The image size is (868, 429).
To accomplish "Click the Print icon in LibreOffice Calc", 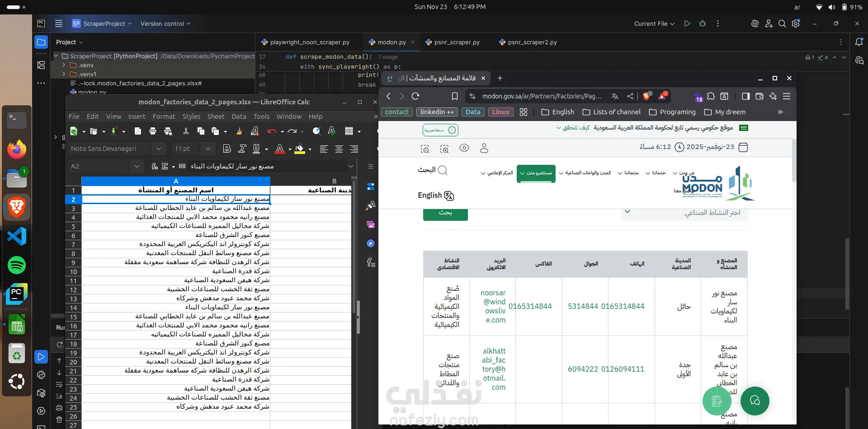I will click(153, 131).
